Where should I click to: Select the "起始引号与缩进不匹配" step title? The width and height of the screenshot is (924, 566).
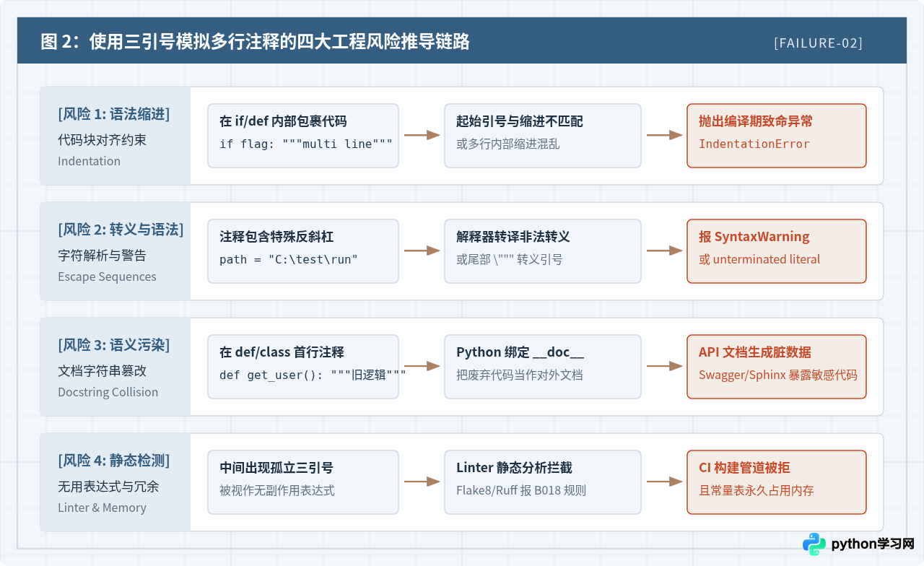(520, 121)
